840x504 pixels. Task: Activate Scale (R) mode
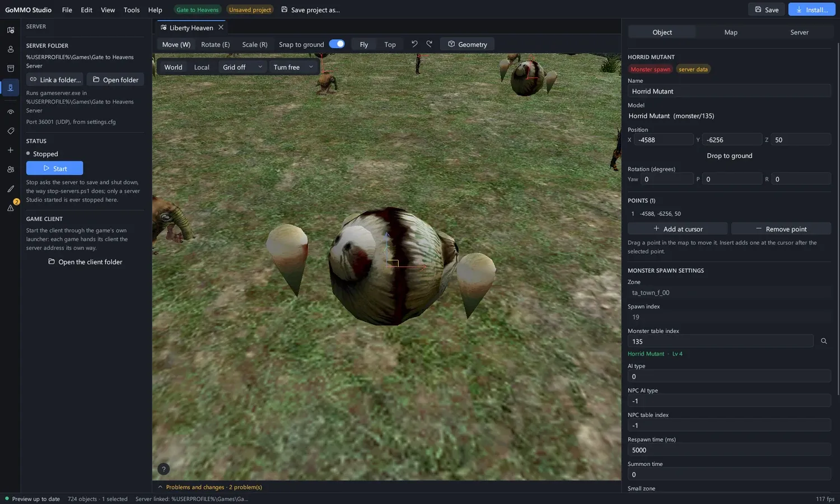click(255, 44)
